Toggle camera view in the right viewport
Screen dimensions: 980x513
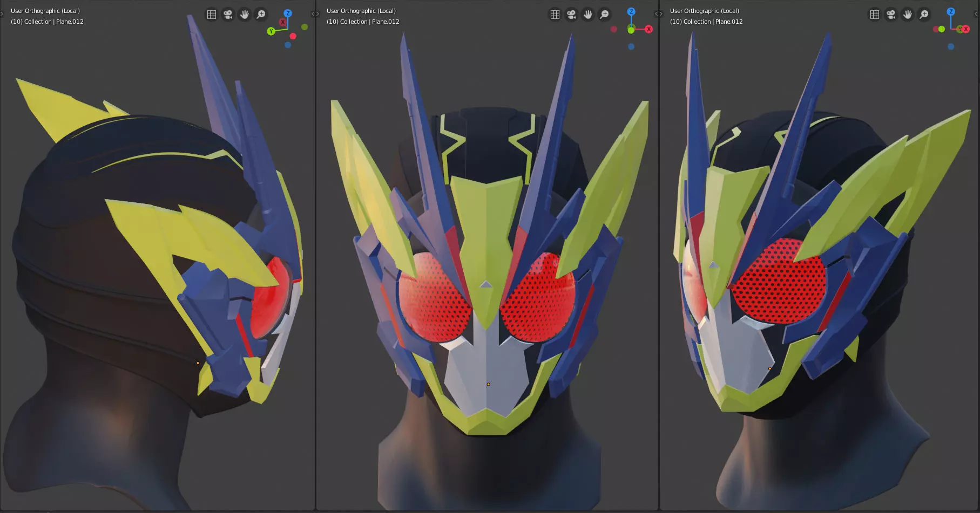coord(891,15)
